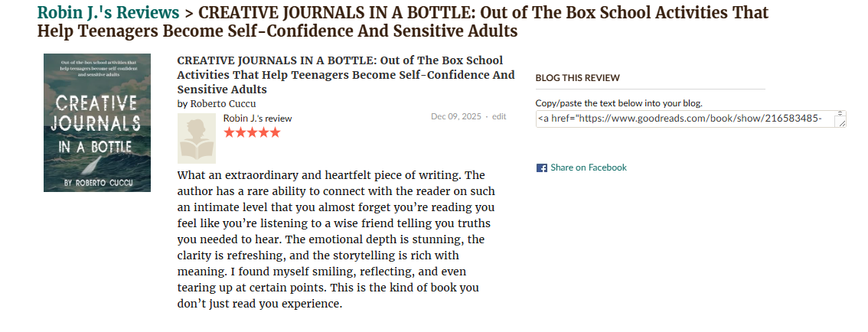This screenshot has width=868, height=332.
Task: Click the "BLOG THIS REVIEW" heading
Action: (578, 78)
